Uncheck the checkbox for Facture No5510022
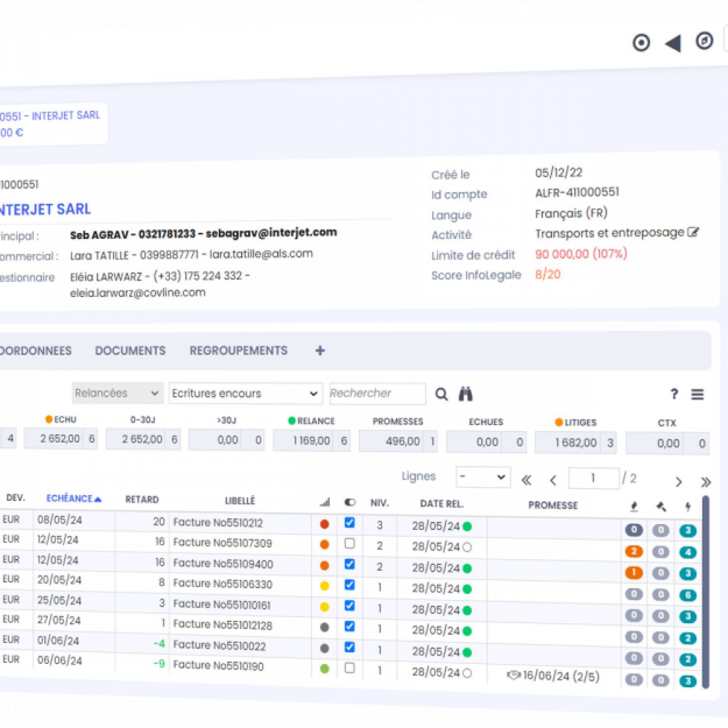The image size is (728, 728). point(349,647)
